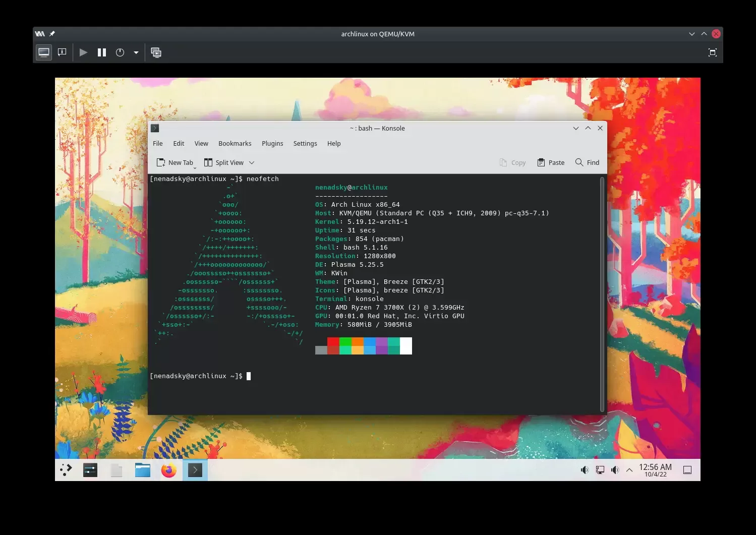Open the Settings menu in Konsole
This screenshot has width=756, height=535.
pyautogui.click(x=305, y=144)
